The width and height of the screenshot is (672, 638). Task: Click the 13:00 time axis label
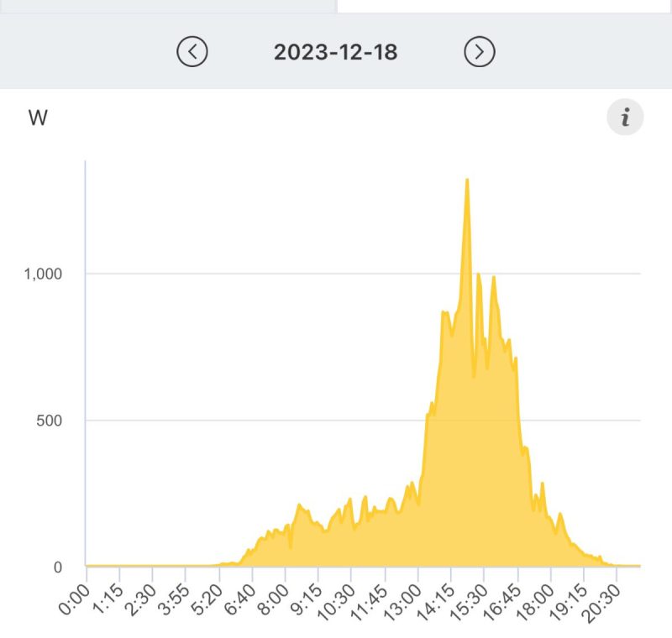point(403,601)
